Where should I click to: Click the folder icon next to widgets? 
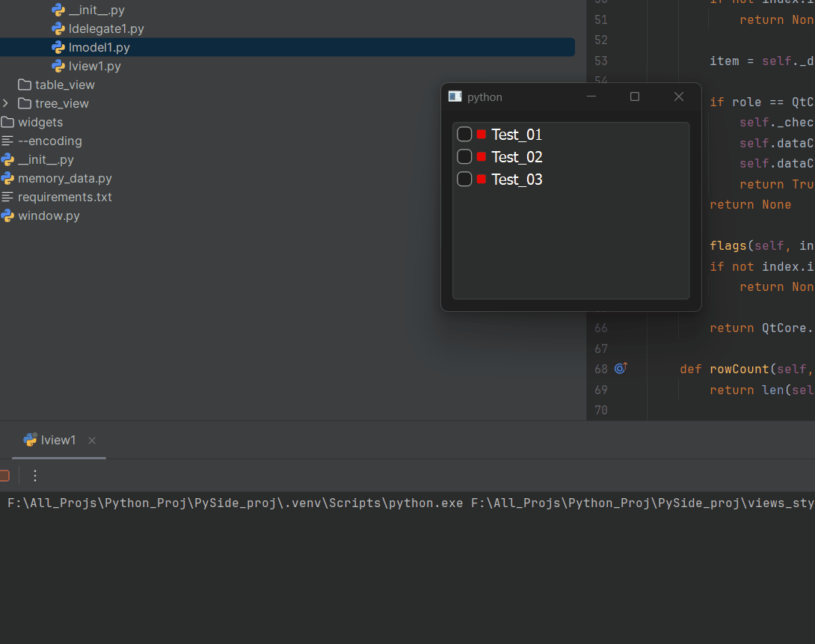coord(7,122)
